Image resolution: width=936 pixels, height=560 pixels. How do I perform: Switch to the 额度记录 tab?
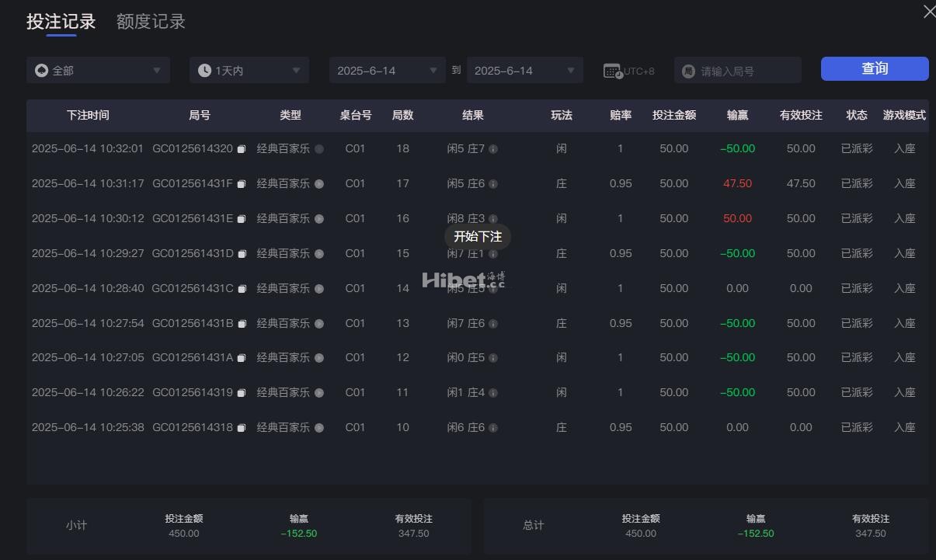[151, 22]
